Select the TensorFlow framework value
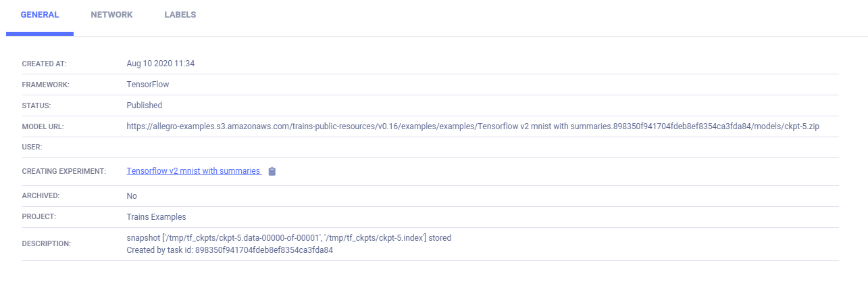Viewport: 868px width, 282px height. tap(148, 85)
